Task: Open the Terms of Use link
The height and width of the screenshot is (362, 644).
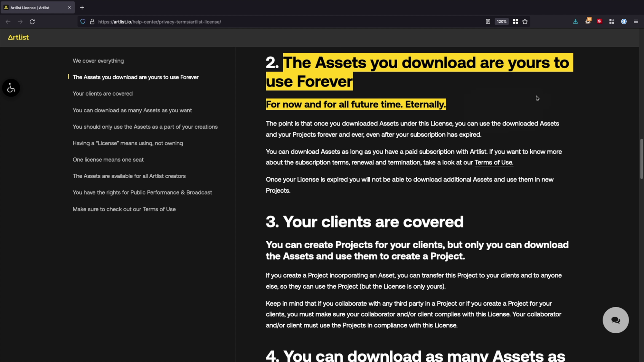Action: click(x=494, y=162)
